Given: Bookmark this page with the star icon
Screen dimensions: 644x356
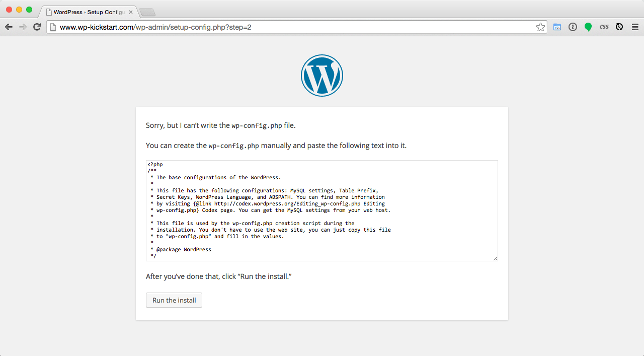Looking at the screenshot, I should click(x=540, y=27).
